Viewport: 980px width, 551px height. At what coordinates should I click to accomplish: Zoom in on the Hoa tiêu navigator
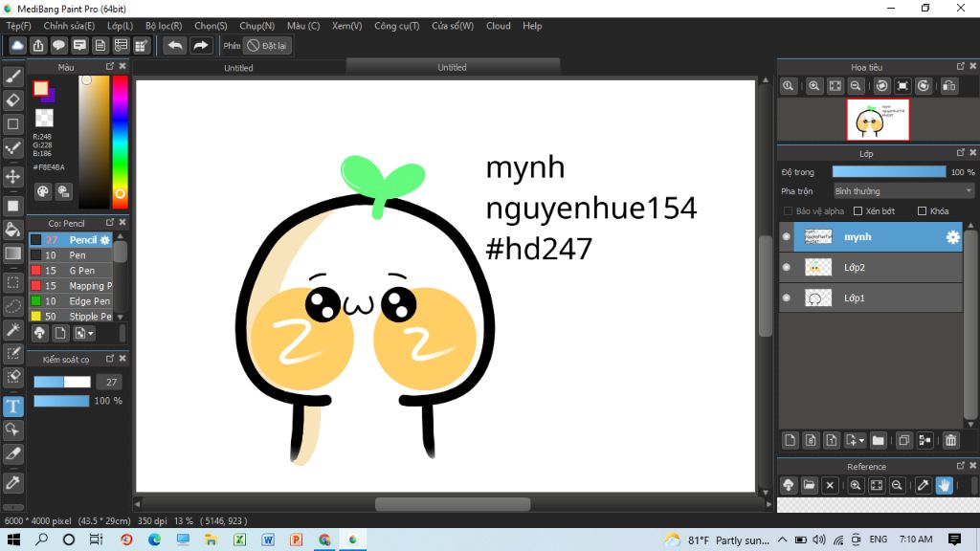813,86
